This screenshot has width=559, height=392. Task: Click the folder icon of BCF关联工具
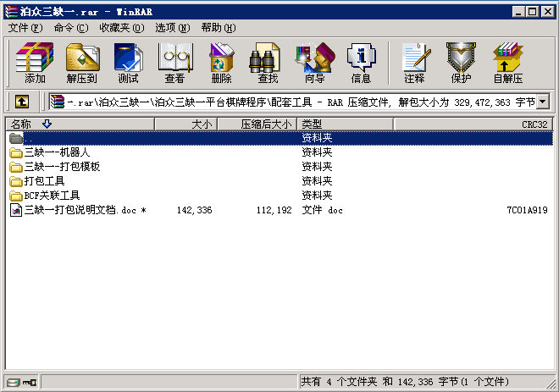coord(16,196)
